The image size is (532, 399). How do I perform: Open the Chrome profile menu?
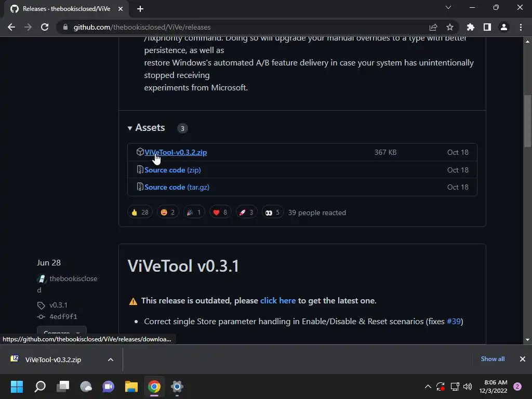click(x=504, y=27)
